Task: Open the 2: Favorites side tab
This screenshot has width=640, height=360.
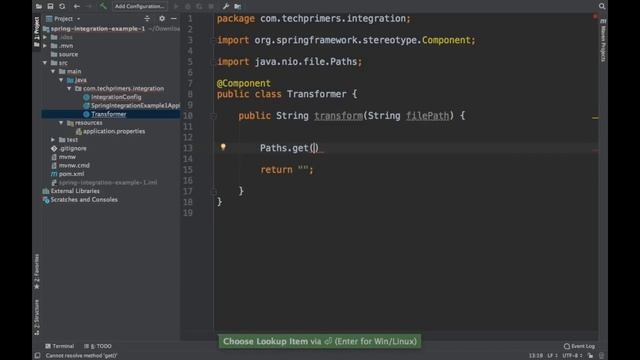Action: coord(37,271)
